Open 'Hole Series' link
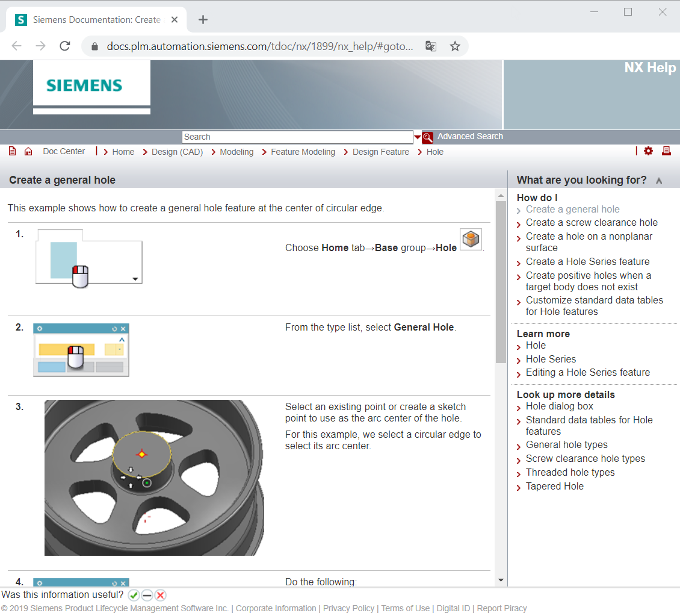680x616 pixels. (551, 359)
